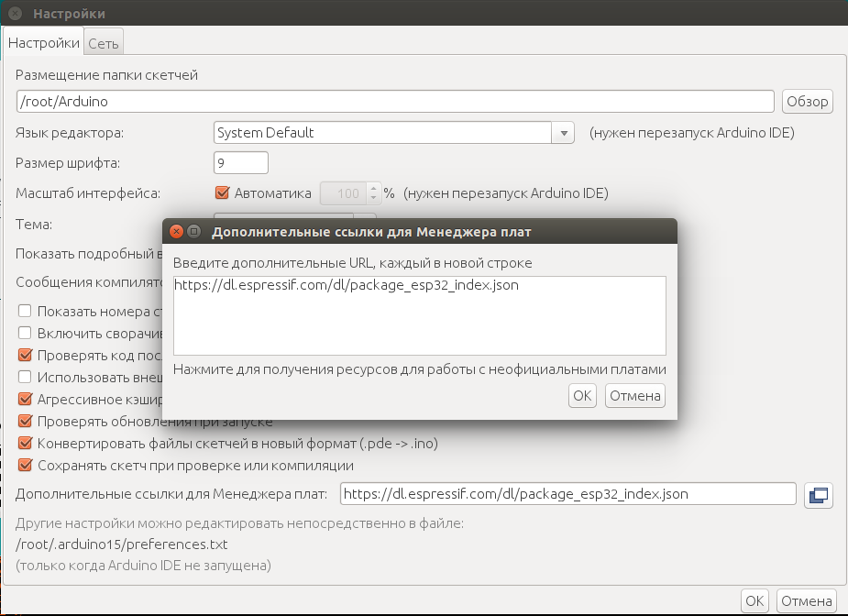Click inside the additional URLs text area
Viewport: 848px width, 616px height.
419,314
